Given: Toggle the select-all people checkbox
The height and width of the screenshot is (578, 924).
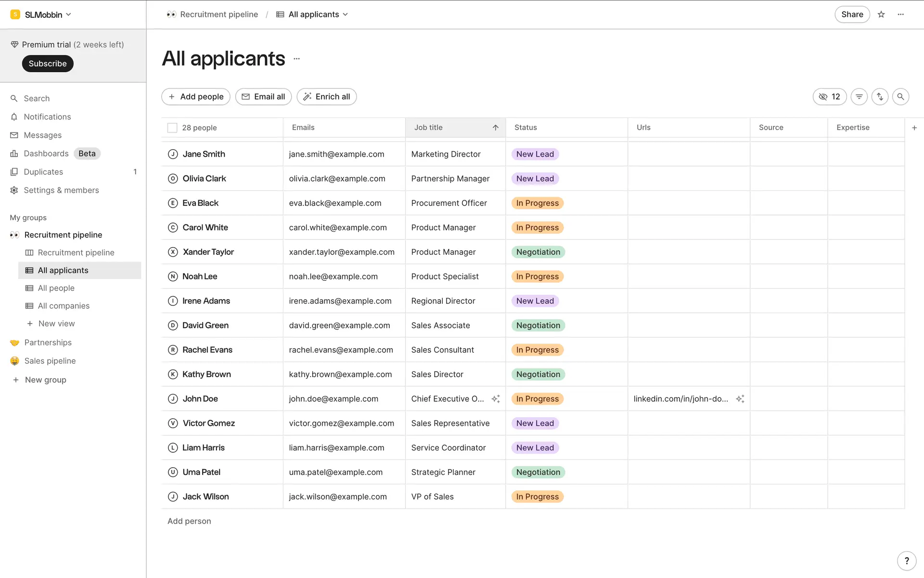Looking at the screenshot, I should [x=172, y=128].
